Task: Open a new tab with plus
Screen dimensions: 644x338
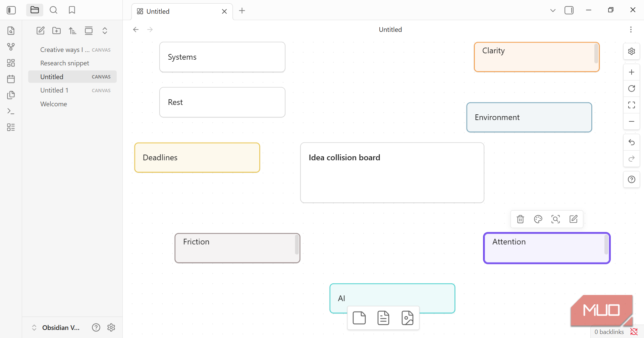Action: click(242, 11)
